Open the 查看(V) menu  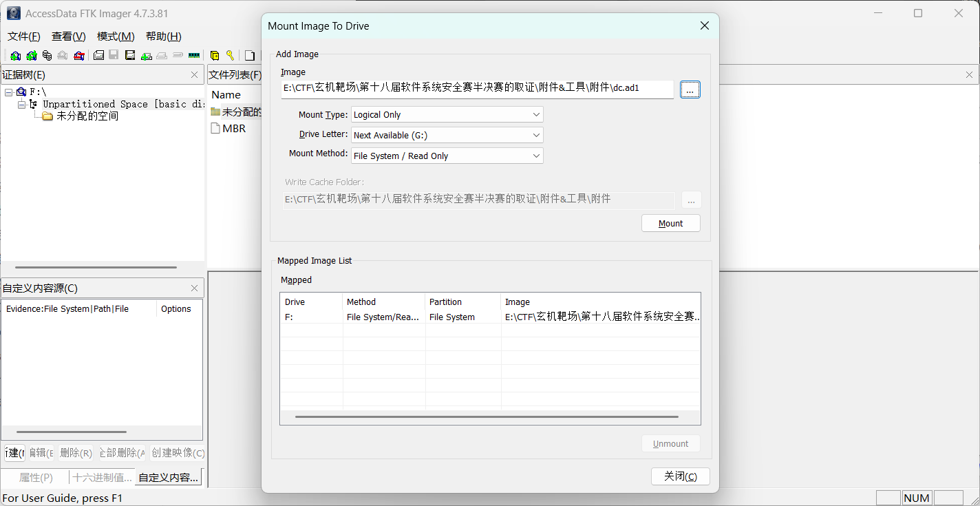[x=69, y=36]
